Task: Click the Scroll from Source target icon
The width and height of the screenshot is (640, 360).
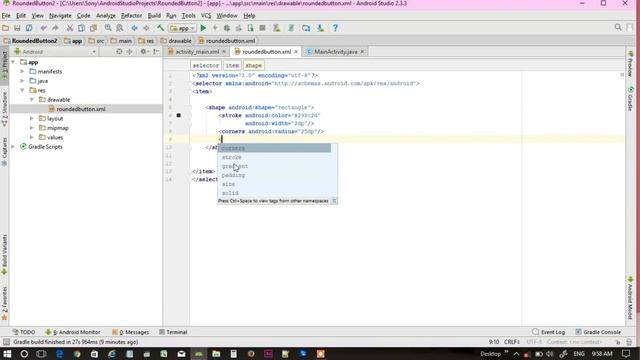Action: [119, 52]
